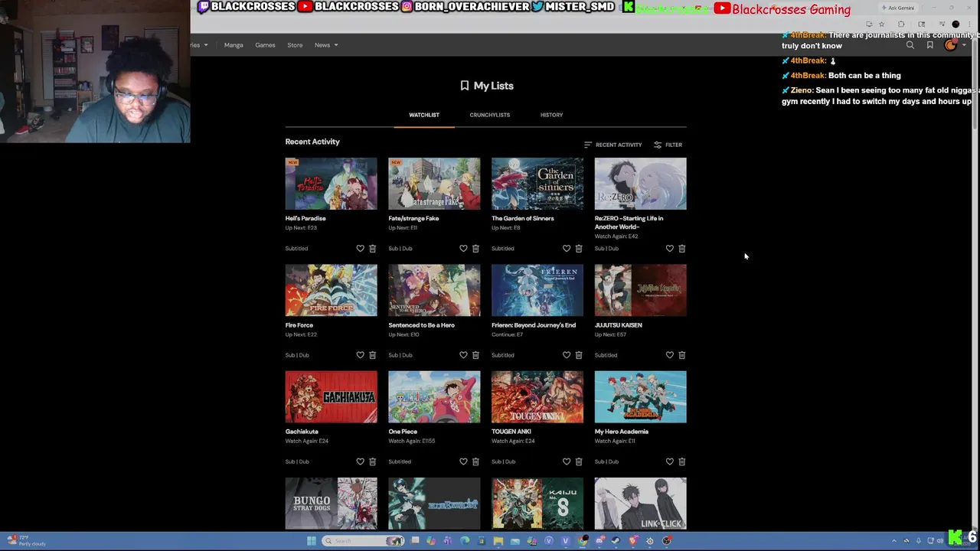980x551 pixels.
Task: Open the taskbar weather widget
Action: (25, 541)
